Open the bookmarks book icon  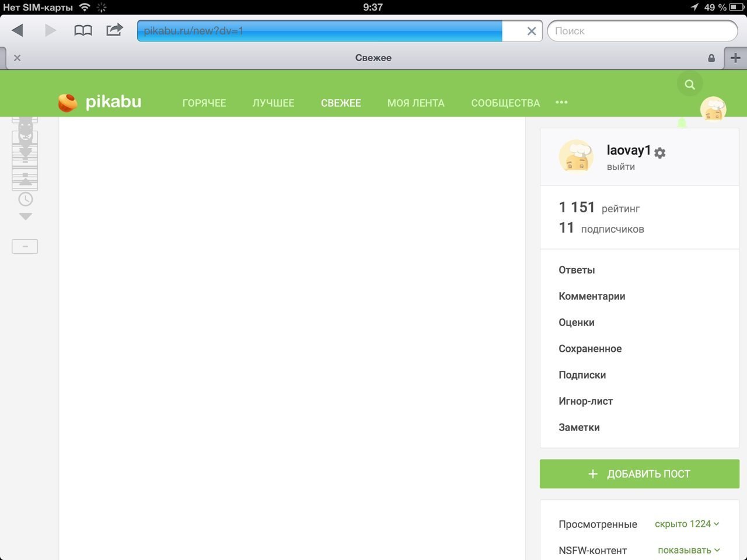tap(83, 30)
